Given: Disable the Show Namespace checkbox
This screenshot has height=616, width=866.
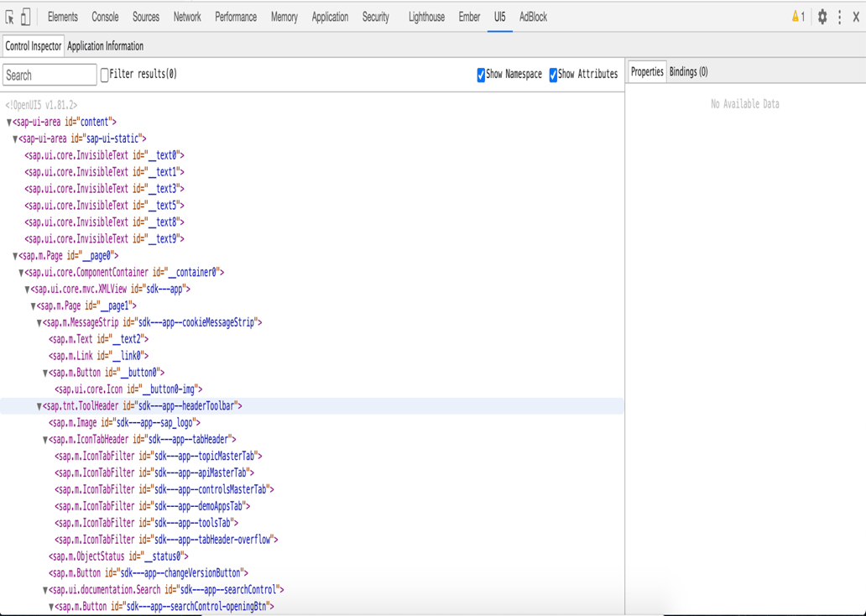Looking at the screenshot, I should tap(480, 74).
